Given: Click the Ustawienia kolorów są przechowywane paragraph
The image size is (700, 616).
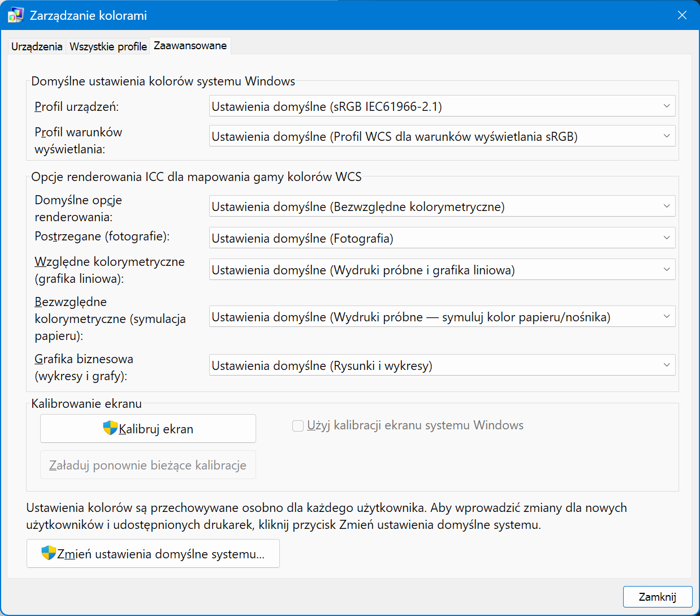Looking at the screenshot, I should pos(327,516).
